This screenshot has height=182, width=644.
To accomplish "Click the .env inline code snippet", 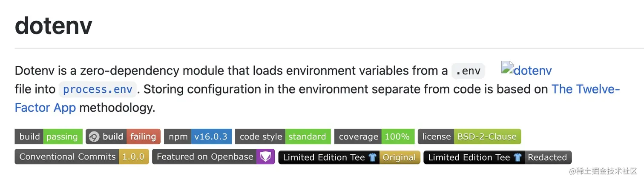I will (x=468, y=71).
